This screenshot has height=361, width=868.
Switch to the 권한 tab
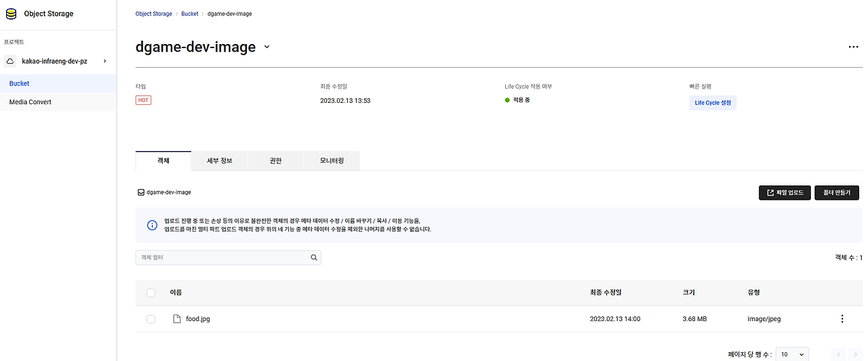coord(275,161)
